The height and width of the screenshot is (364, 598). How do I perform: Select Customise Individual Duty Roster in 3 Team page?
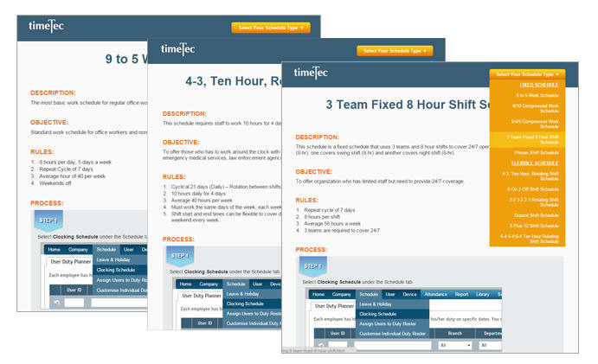[x=392, y=334]
